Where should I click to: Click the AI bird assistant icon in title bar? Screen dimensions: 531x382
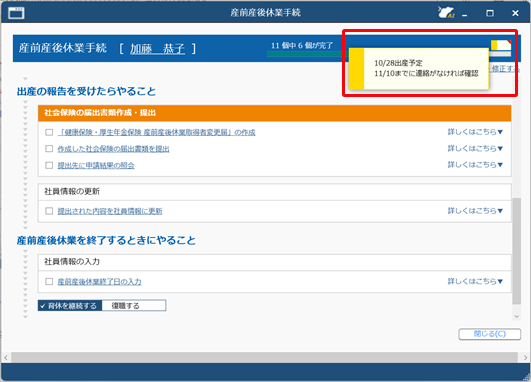(446, 13)
